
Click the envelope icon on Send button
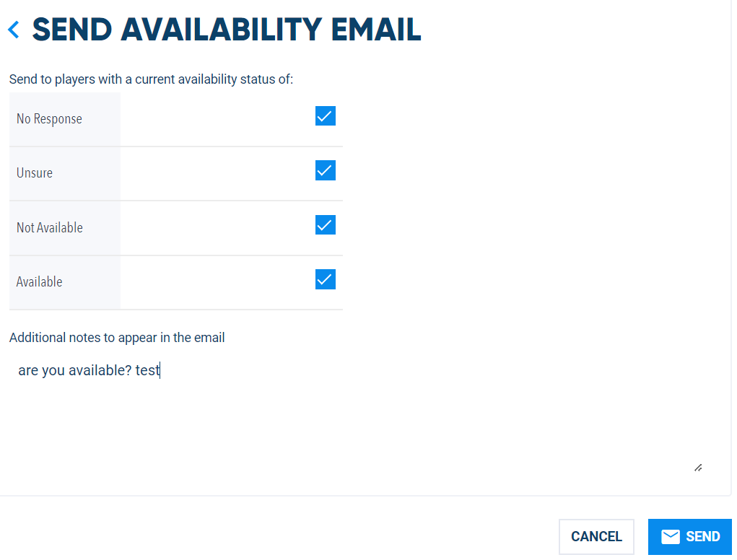coord(671,536)
